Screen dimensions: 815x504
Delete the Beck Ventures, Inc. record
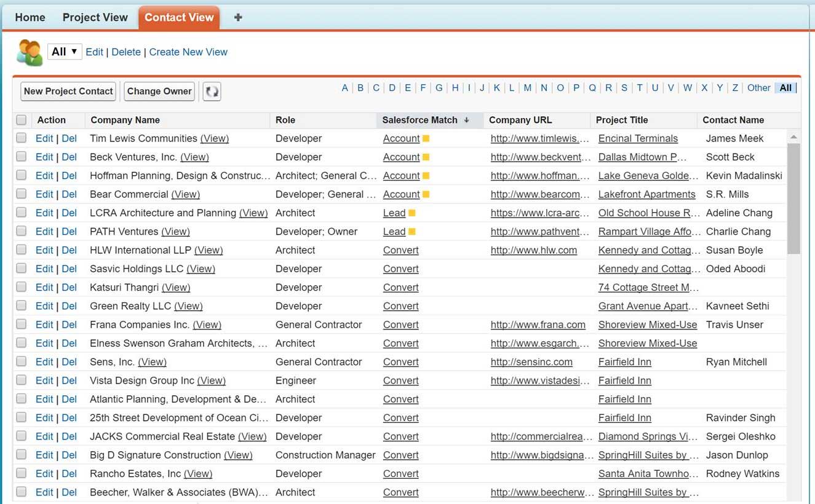pyautogui.click(x=70, y=157)
